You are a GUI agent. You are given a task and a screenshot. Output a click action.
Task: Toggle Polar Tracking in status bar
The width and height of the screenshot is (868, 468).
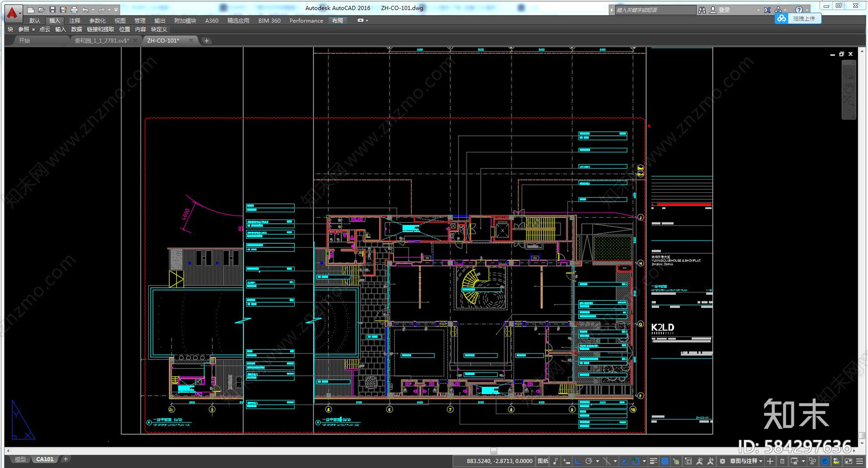(589, 461)
